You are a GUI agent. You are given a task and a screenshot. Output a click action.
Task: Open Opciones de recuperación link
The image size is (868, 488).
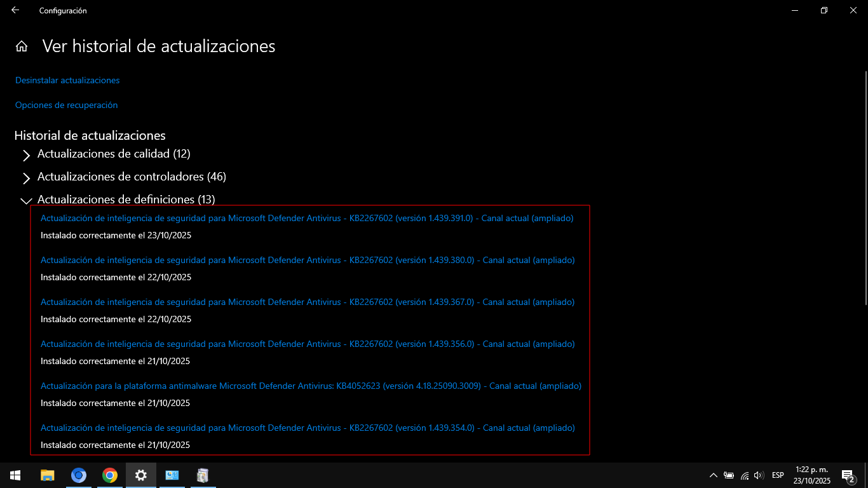66,105
